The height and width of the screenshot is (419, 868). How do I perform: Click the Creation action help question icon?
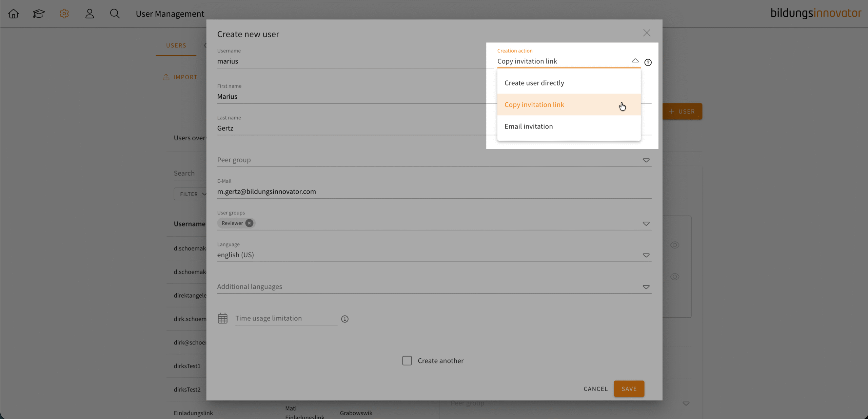[648, 62]
